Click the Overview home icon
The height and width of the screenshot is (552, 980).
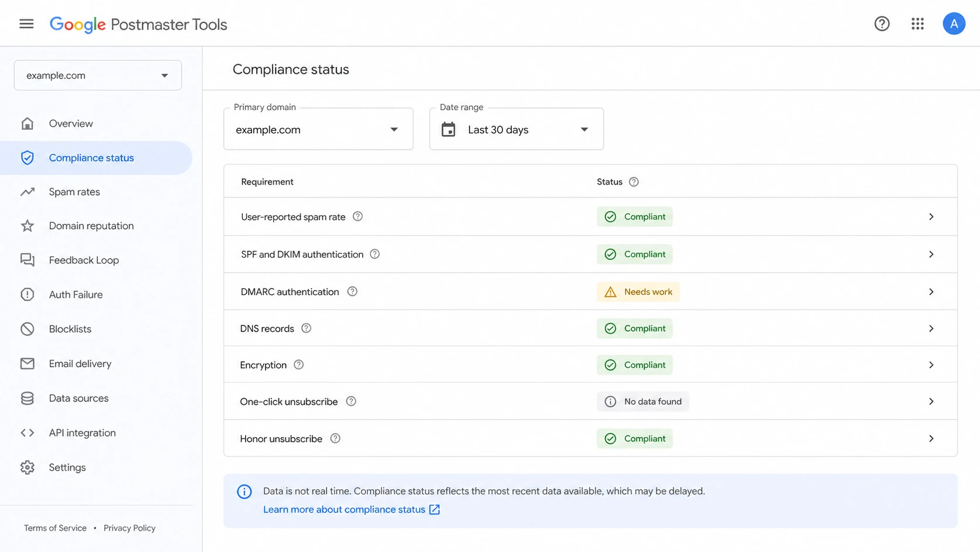[x=28, y=124]
